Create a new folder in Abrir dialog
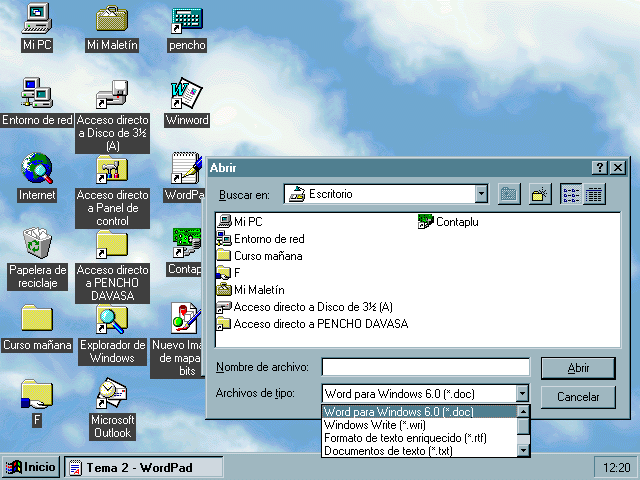This screenshot has height=480, width=640. click(x=540, y=194)
